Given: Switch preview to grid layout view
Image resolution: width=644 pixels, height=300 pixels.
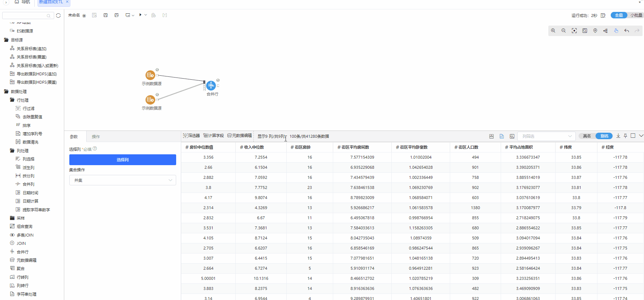Looking at the screenshot, I should click(x=491, y=136).
